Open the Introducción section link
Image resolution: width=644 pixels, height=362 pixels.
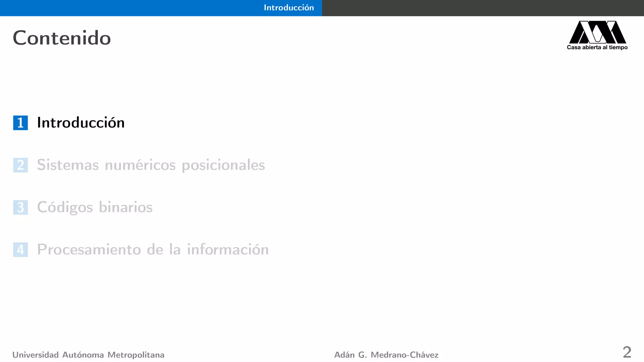pos(81,123)
